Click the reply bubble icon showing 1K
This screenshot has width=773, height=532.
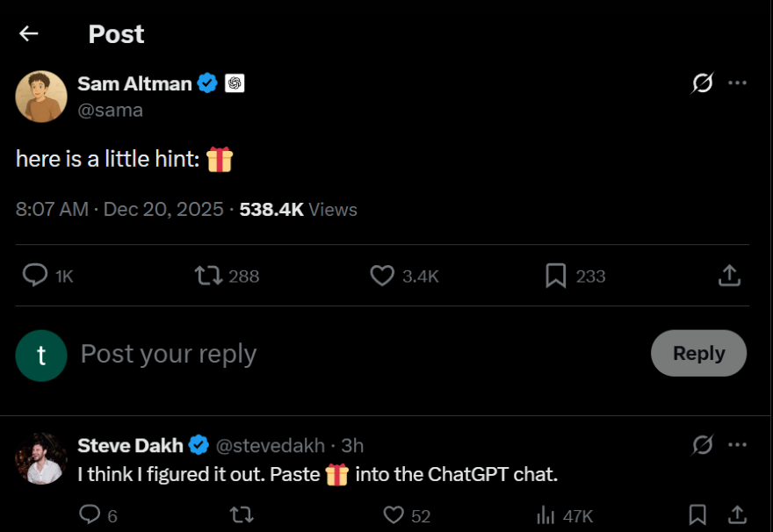click(x=35, y=276)
